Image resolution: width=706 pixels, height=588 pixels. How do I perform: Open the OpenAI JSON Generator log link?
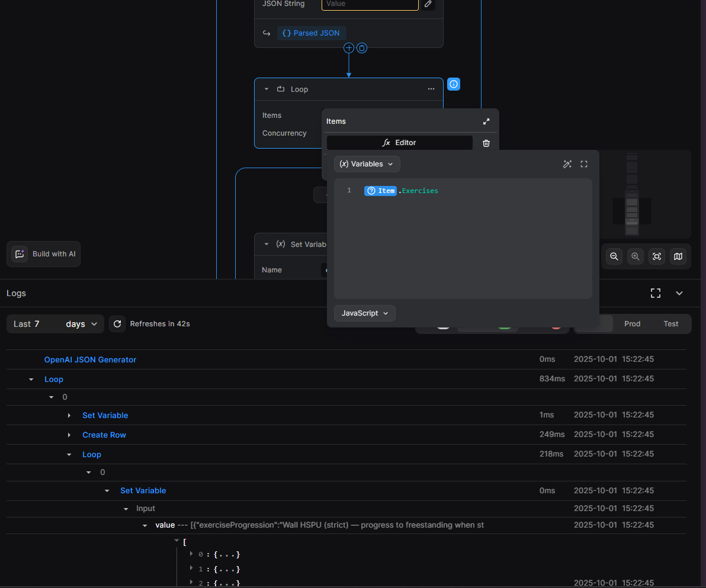pyautogui.click(x=90, y=360)
